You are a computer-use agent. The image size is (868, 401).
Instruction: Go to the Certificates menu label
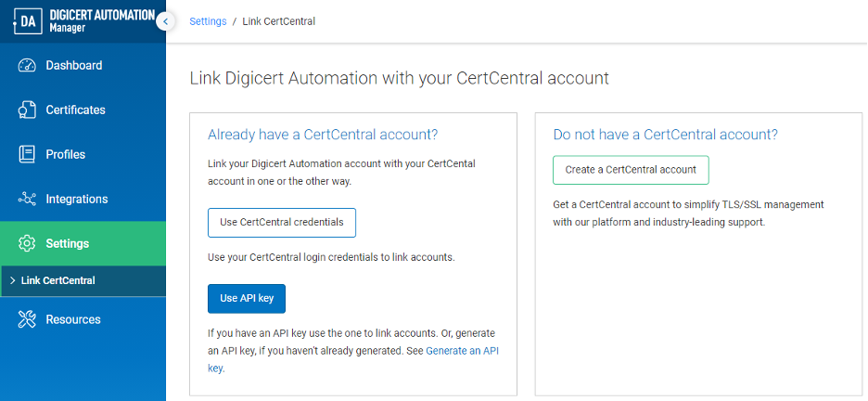point(75,110)
